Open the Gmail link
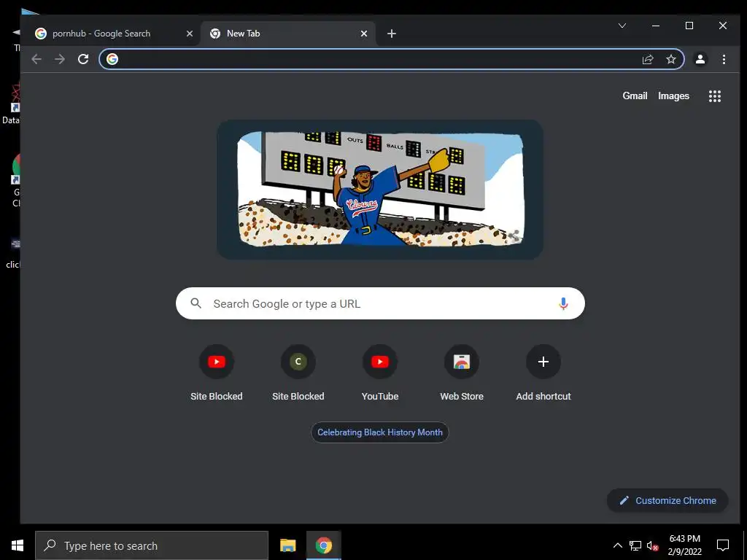Screen dimensions: 747x560 635,96
